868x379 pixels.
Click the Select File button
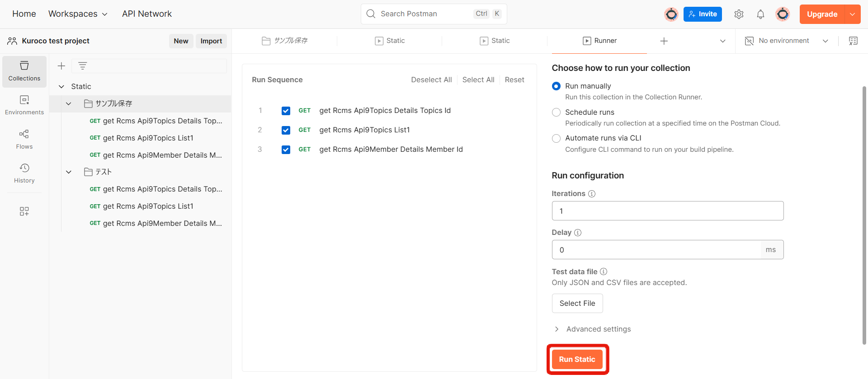click(x=577, y=303)
